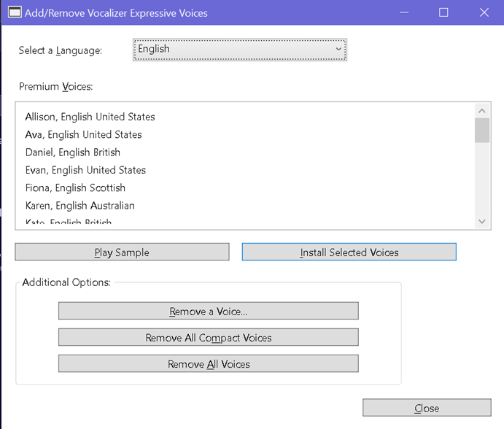Select Fiona, English Scottish voice
This screenshot has height=429, width=504.
pyautogui.click(x=75, y=188)
